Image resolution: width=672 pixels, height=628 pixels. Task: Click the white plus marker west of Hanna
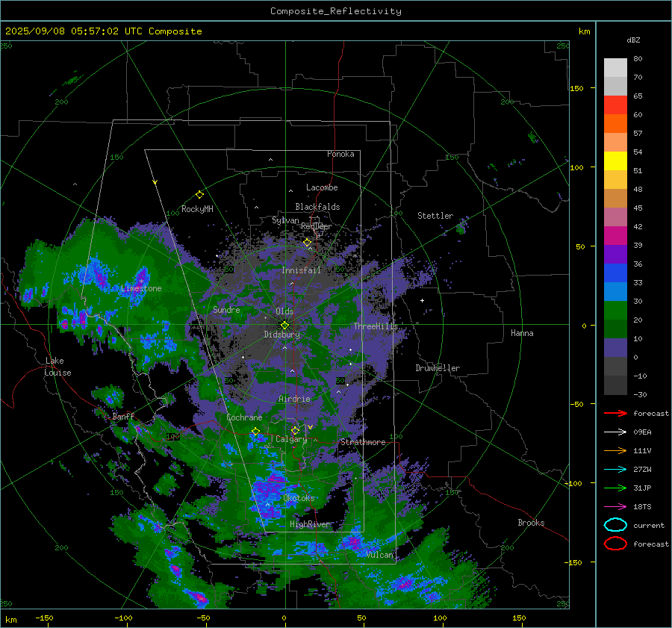[x=422, y=300]
